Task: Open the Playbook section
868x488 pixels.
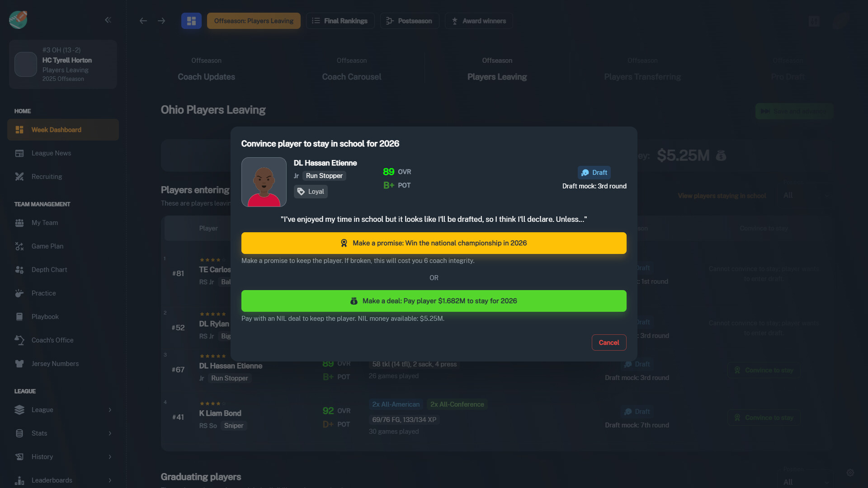Action: point(44,316)
